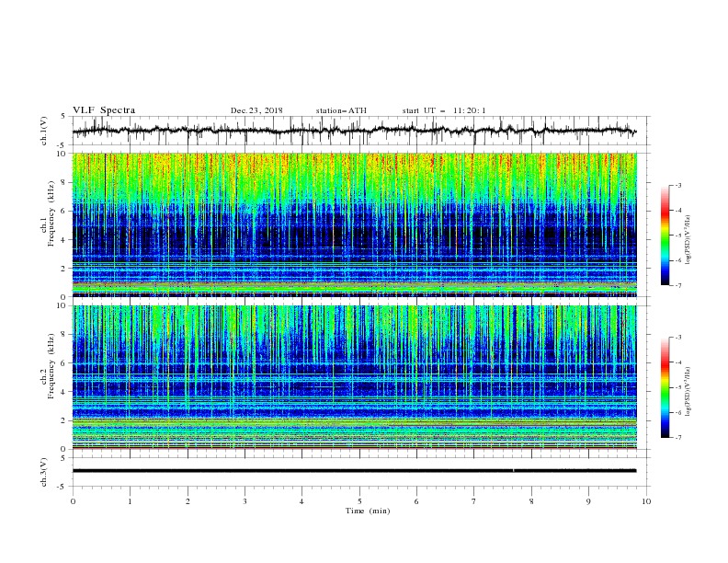
Task: Click ch.1 color bar tick "-5"
Action: pyautogui.click(x=678, y=236)
